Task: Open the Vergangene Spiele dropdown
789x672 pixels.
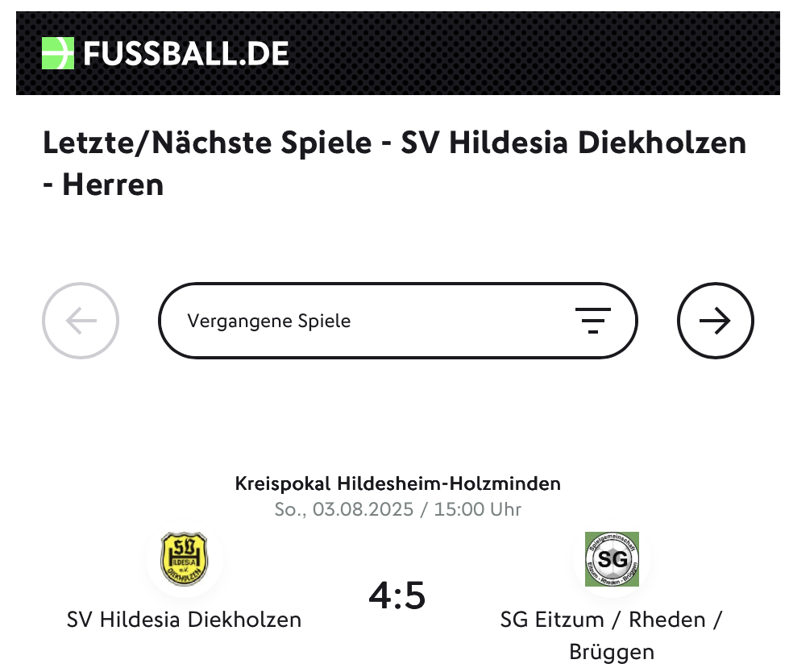Action: coord(398,321)
